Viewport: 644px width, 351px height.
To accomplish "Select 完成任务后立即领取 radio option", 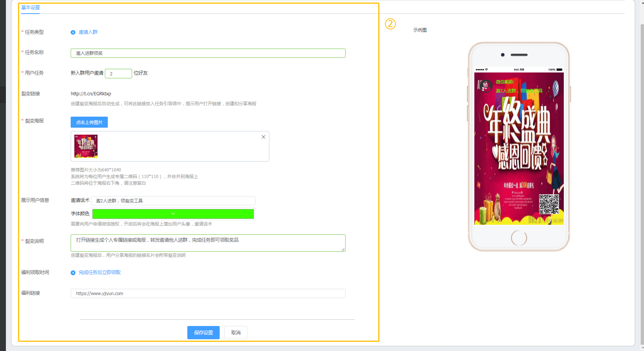I will (73, 273).
